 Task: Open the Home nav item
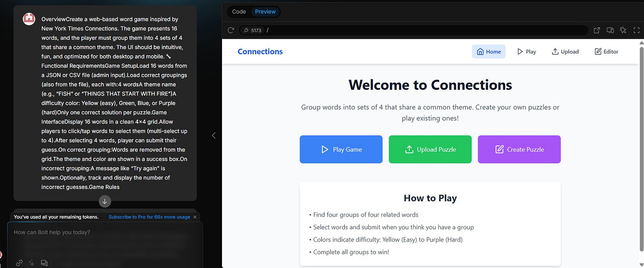coord(489,52)
